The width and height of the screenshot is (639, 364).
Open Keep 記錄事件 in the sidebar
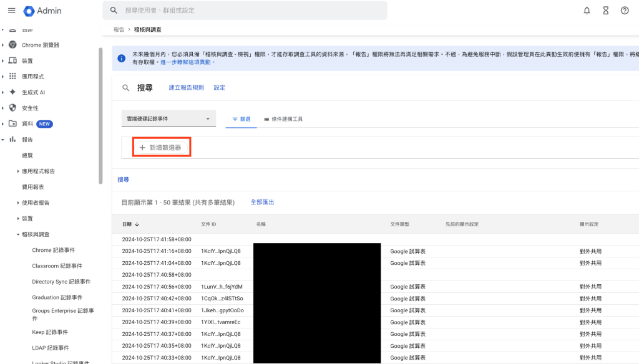(x=50, y=332)
